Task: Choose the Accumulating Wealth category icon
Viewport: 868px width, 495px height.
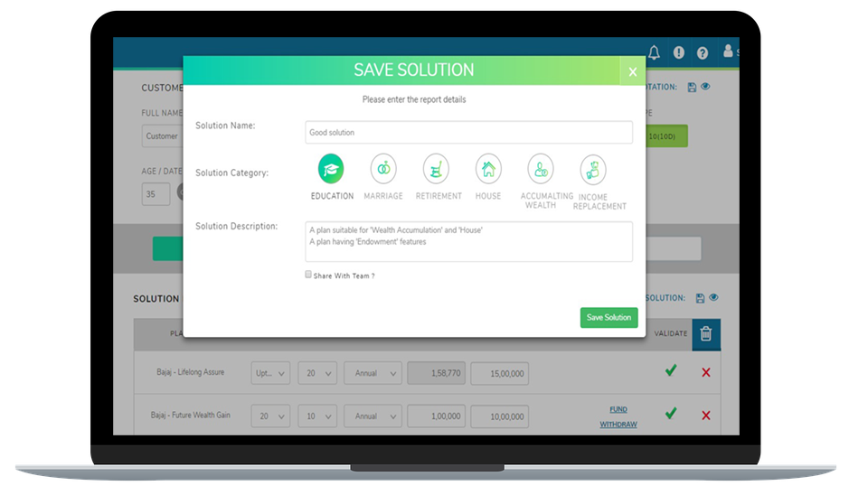Action: [x=541, y=169]
